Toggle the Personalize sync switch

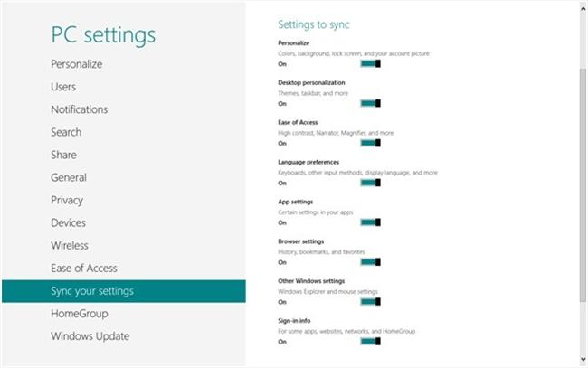tap(371, 63)
